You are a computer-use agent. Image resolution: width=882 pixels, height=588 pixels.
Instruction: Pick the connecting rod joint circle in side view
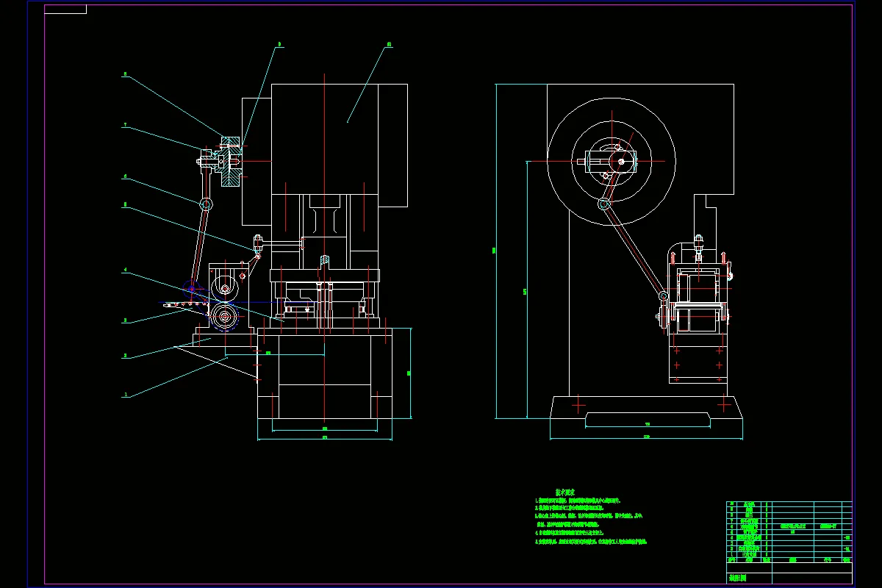pos(604,205)
